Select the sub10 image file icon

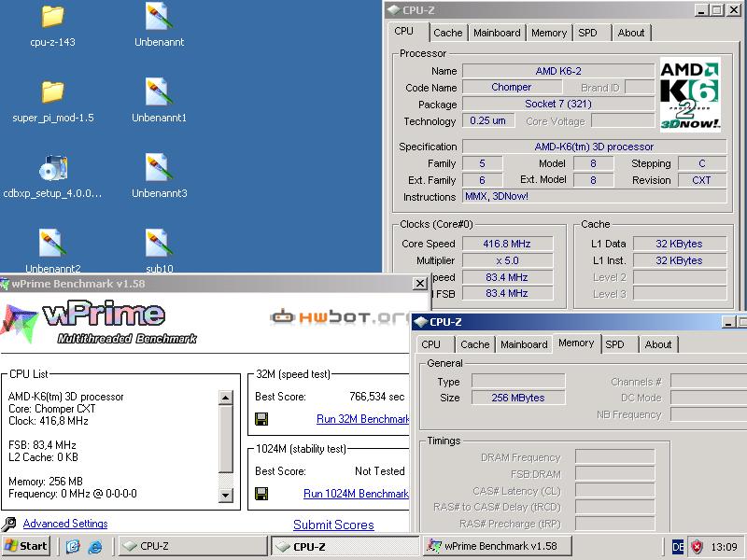click(x=159, y=243)
